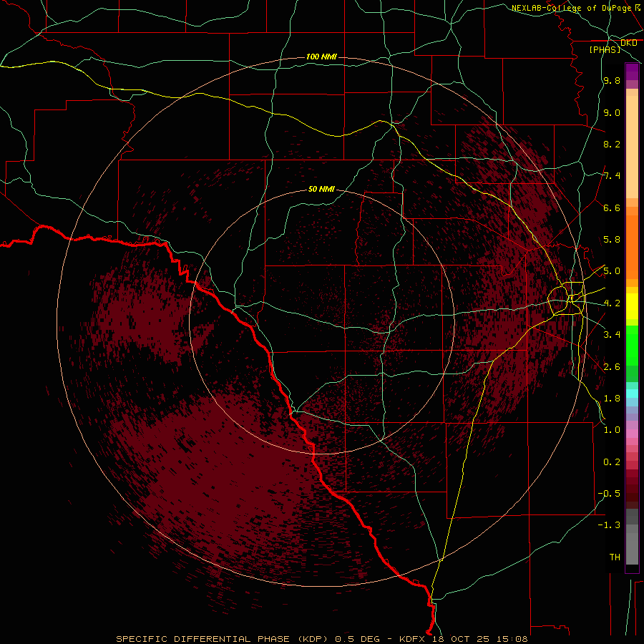Viewport: 644px width, 644px height.
Task: Select the 5.0 scale value
Action: 612,271
